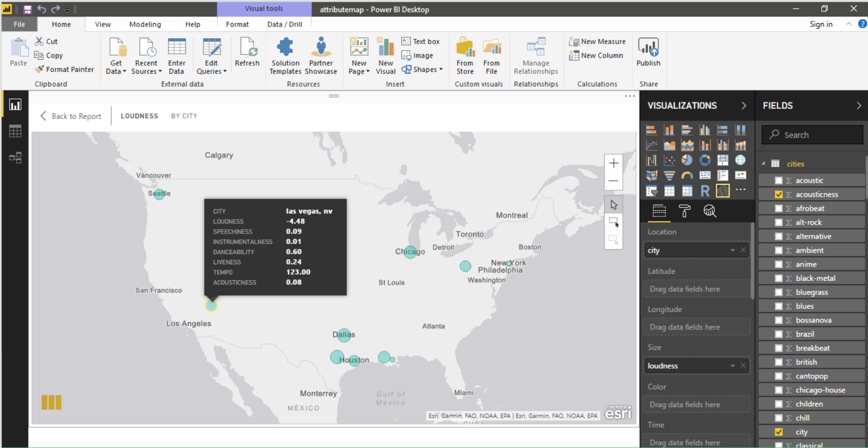Select the ArcGIS map visual icon

pyautogui.click(x=723, y=190)
